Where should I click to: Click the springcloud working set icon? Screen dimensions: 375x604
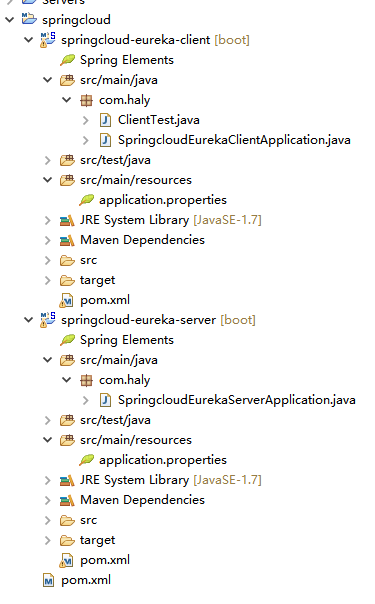click(29, 18)
